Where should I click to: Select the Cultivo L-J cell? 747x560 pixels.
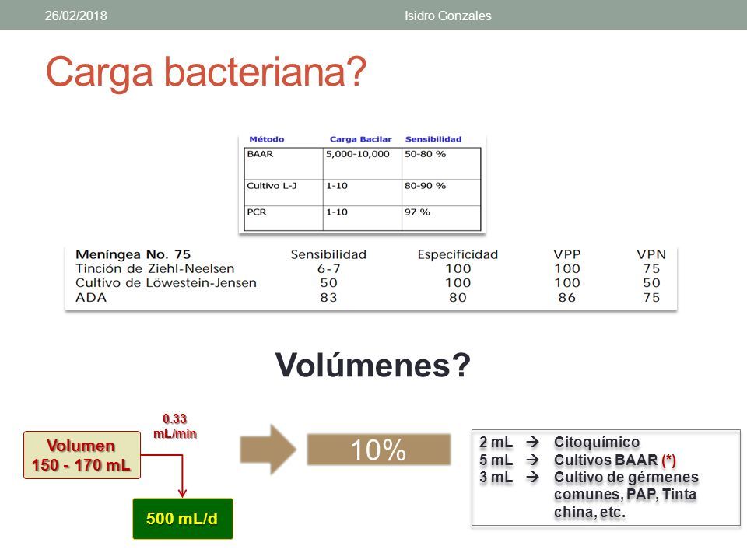pos(283,192)
